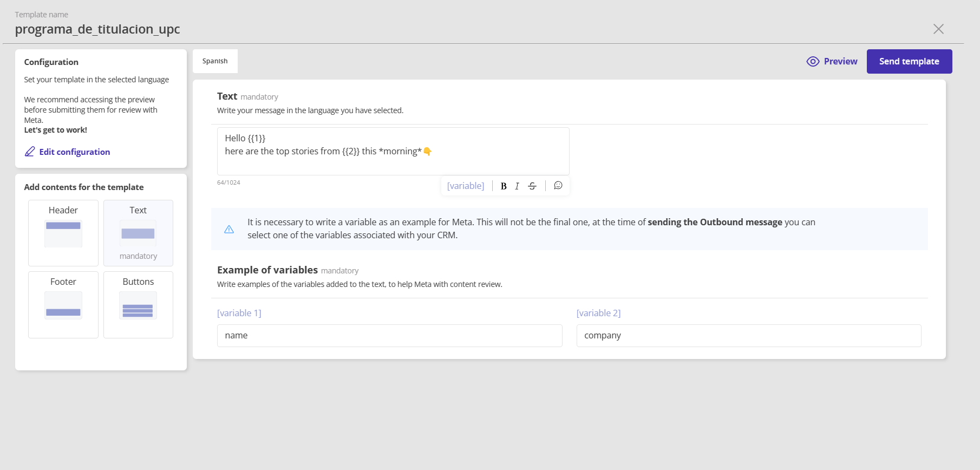The width and height of the screenshot is (980, 470).
Task: Apply bold formatting to the text
Action: click(x=504, y=186)
